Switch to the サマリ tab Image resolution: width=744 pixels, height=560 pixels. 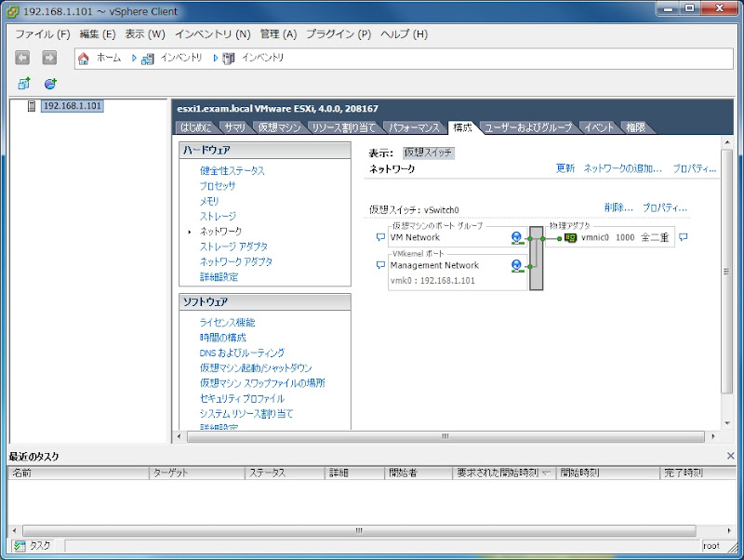pos(235,127)
